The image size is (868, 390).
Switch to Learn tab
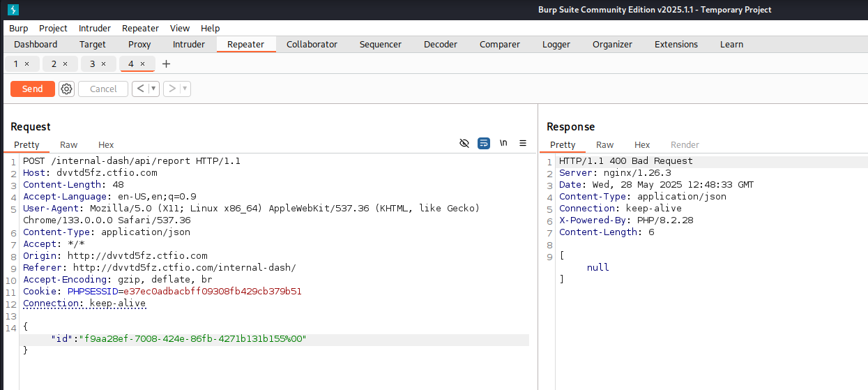(731, 44)
